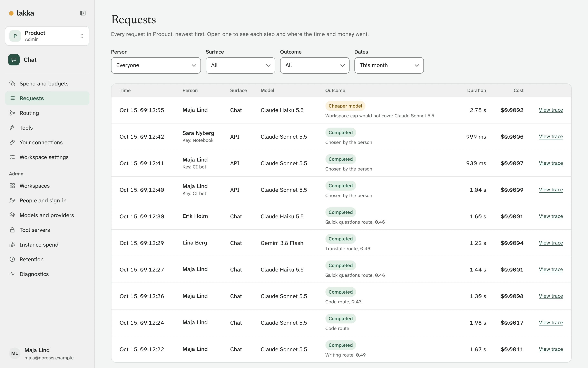Click the Cheaper model outcome badge
Viewport: 588px width, 368px height.
(345, 106)
